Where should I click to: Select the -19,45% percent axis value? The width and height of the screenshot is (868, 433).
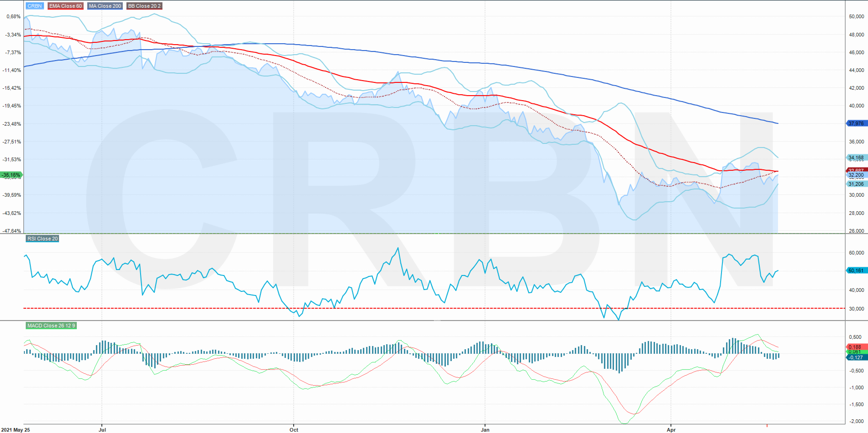pyautogui.click(x=12, y=106)
